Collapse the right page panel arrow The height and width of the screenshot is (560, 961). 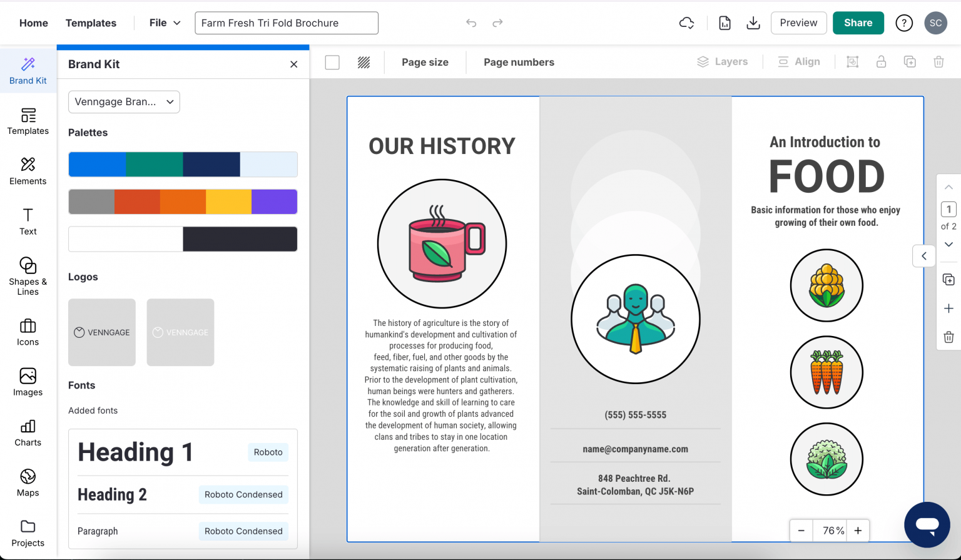[923, 256]
